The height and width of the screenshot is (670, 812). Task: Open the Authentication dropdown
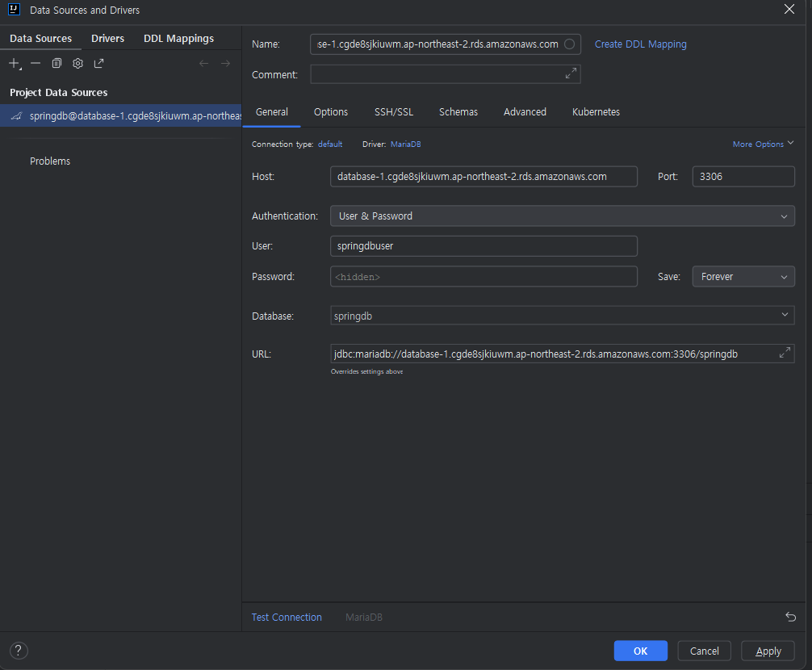[x=562, y=216]
